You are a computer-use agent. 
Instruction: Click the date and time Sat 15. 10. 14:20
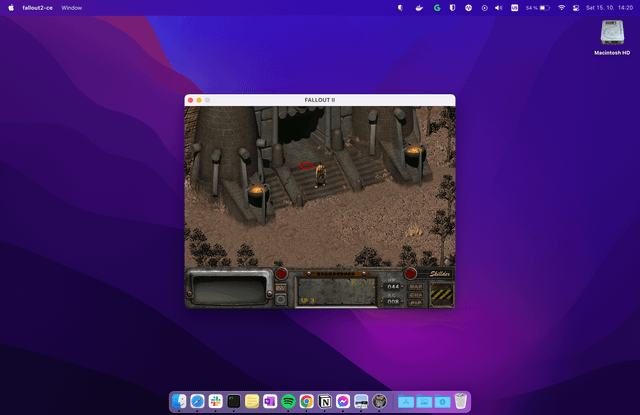click(x=609, y=8)
